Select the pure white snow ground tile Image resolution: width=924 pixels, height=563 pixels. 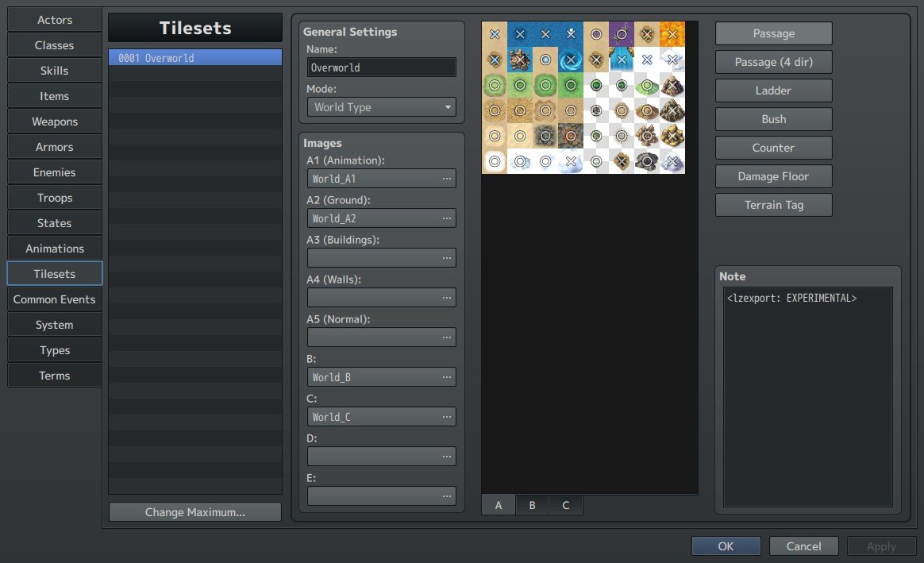pos(495,161)
